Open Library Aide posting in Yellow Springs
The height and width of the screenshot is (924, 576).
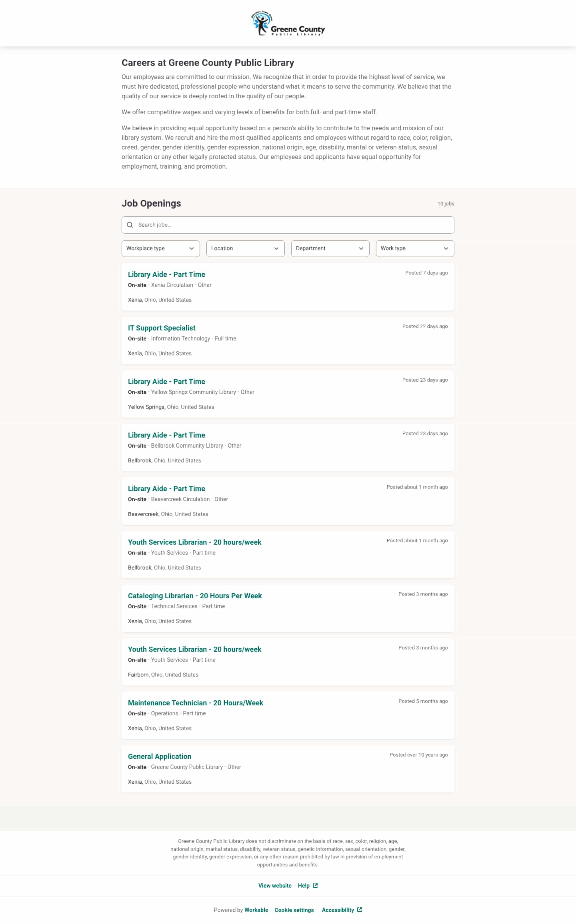166,381
